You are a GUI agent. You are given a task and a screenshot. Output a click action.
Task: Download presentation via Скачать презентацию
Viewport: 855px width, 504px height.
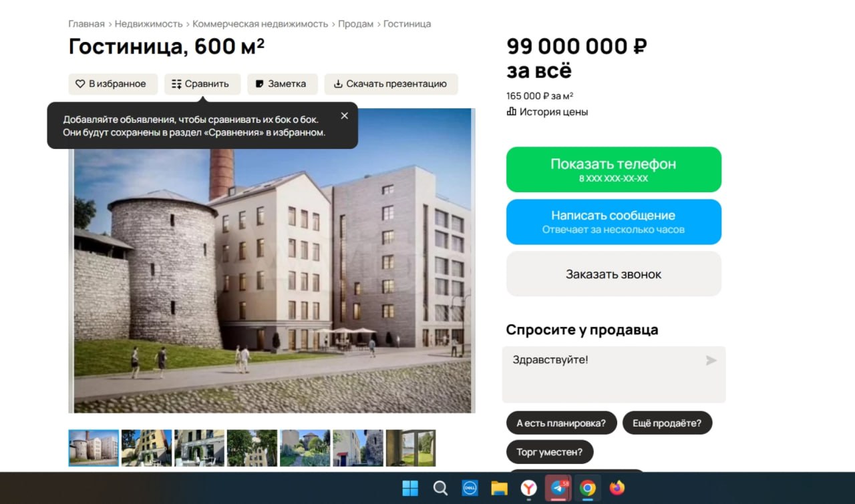(x=391, y=84)
